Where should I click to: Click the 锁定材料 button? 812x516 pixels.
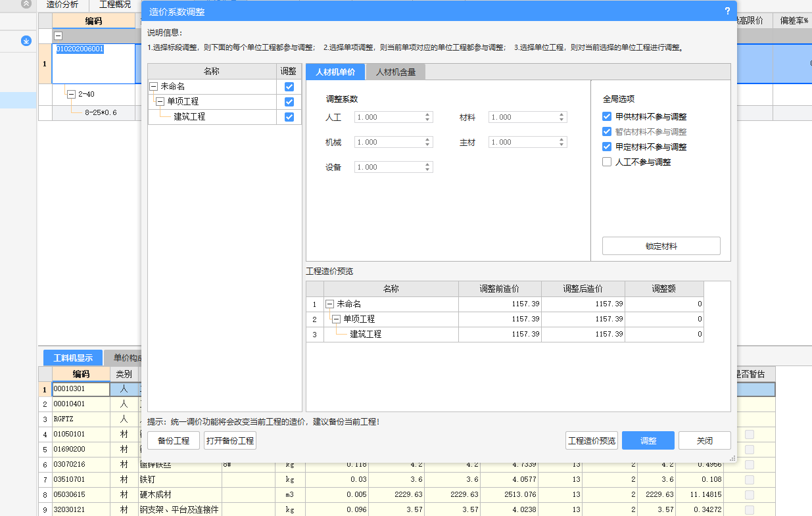coord(661,246)
